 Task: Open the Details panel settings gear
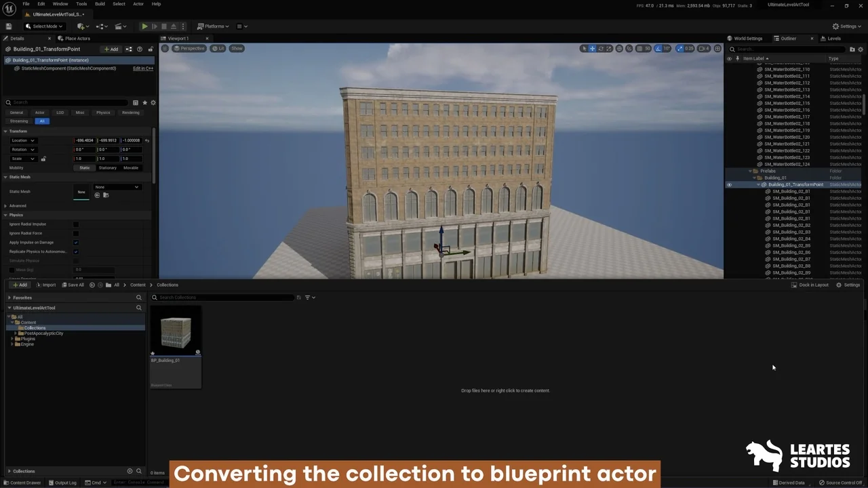153,102
